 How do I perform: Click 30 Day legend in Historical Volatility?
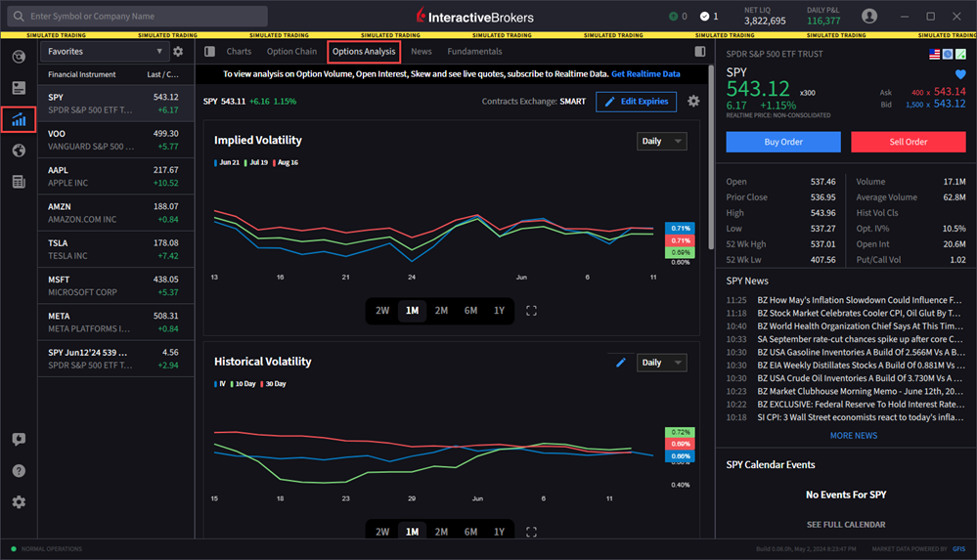[273, 384]
